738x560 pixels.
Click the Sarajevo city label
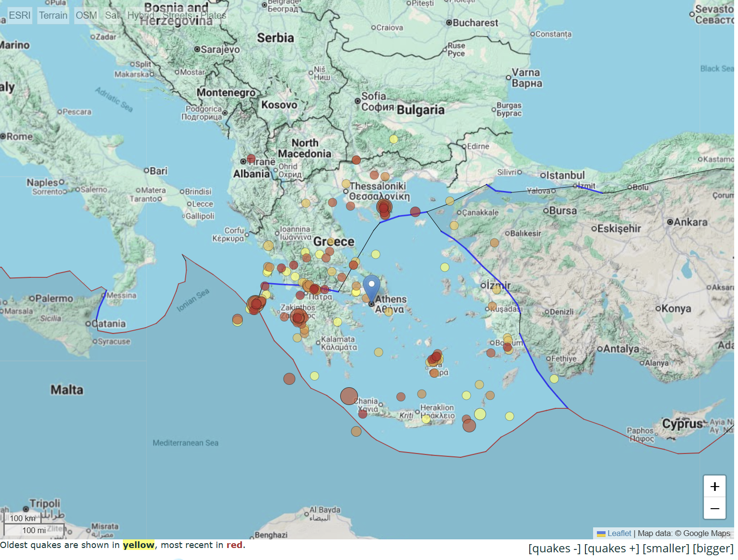[x=220, y=49]
